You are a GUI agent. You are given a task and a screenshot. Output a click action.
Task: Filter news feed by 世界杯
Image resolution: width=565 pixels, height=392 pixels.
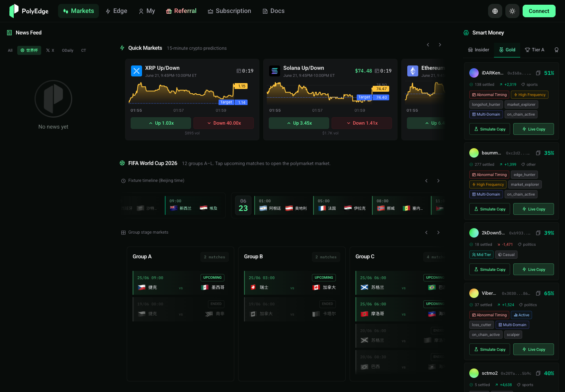coord(29,50)
